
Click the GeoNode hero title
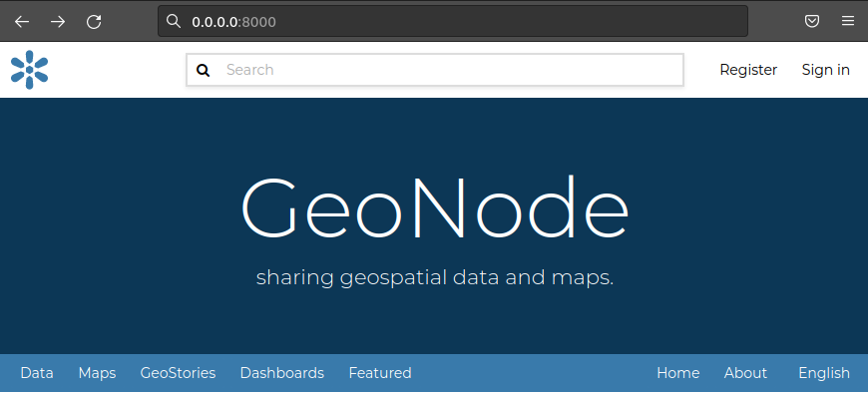coord(435,207)
